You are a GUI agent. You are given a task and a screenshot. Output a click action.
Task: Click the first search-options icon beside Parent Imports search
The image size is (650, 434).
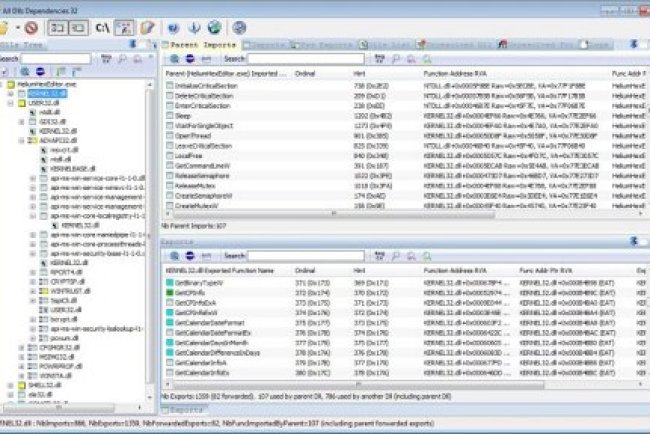coord(379,59)
